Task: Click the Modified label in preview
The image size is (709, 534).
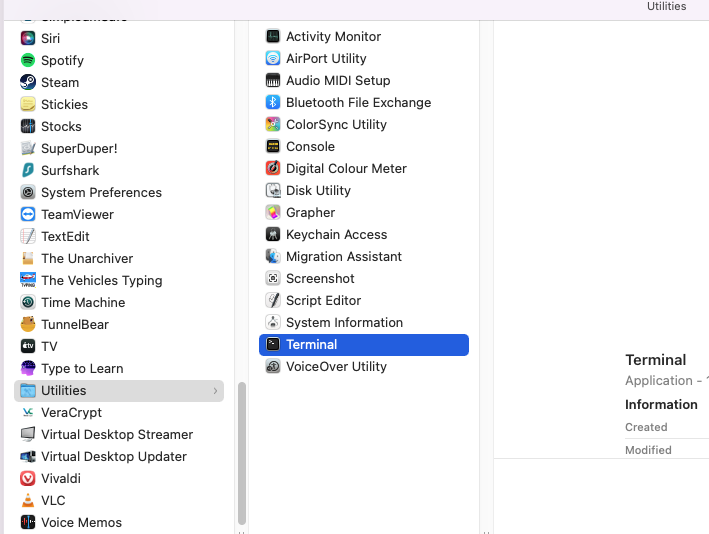Action: pyautogui.click(x=648, y=450)
